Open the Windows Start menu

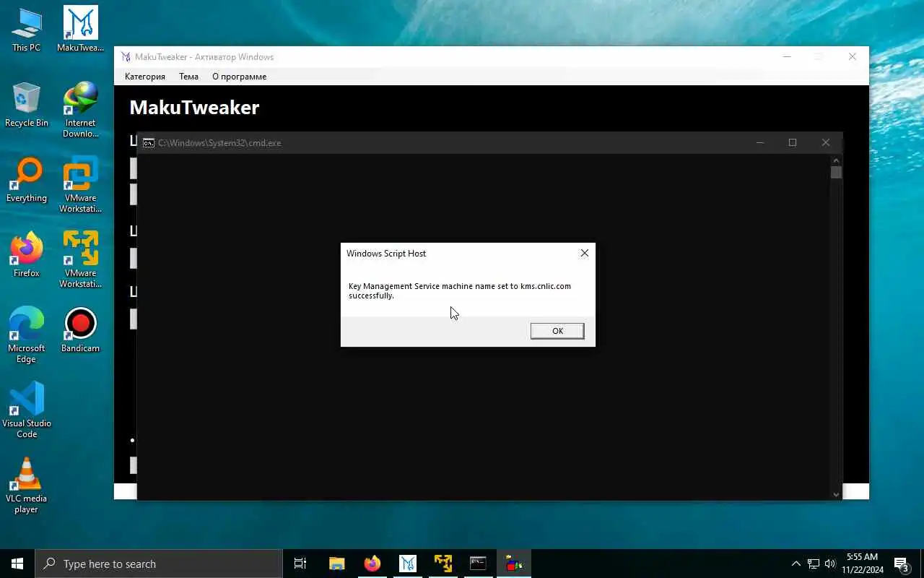tap(17, 564)
